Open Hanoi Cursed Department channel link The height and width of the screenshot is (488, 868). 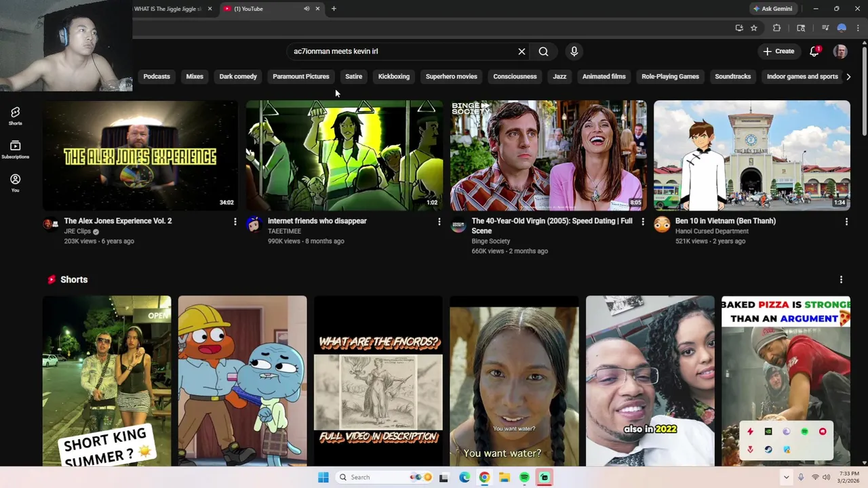click(712, 231)
